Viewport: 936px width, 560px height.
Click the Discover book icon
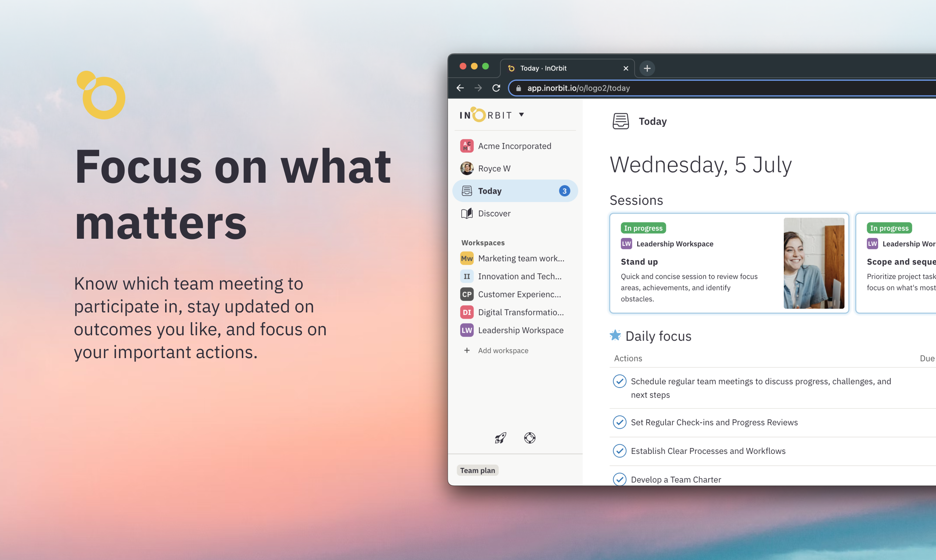[467, 213]
